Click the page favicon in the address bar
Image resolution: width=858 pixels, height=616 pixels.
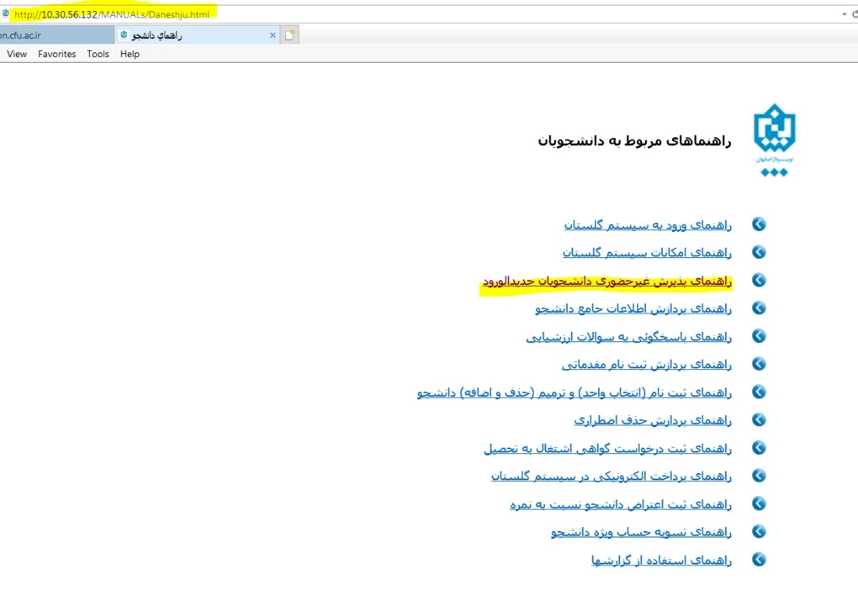pyautogui.click(x=6, y=13)
